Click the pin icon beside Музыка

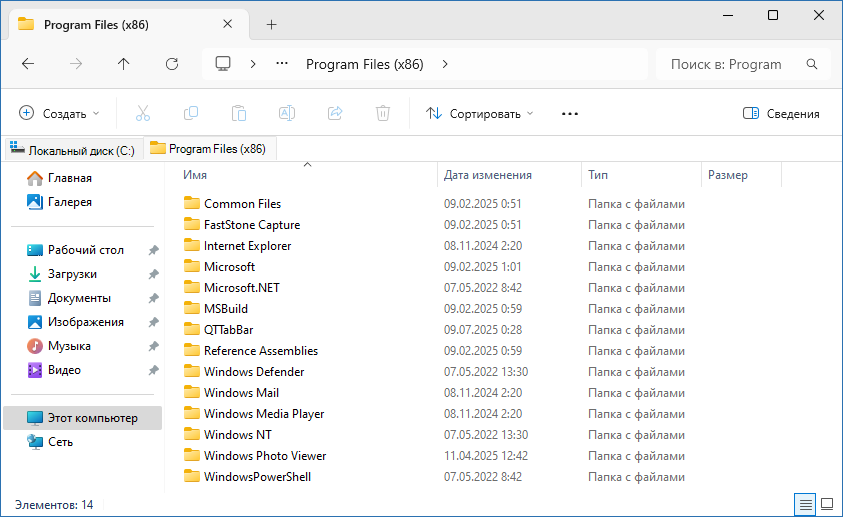point(153,346)
